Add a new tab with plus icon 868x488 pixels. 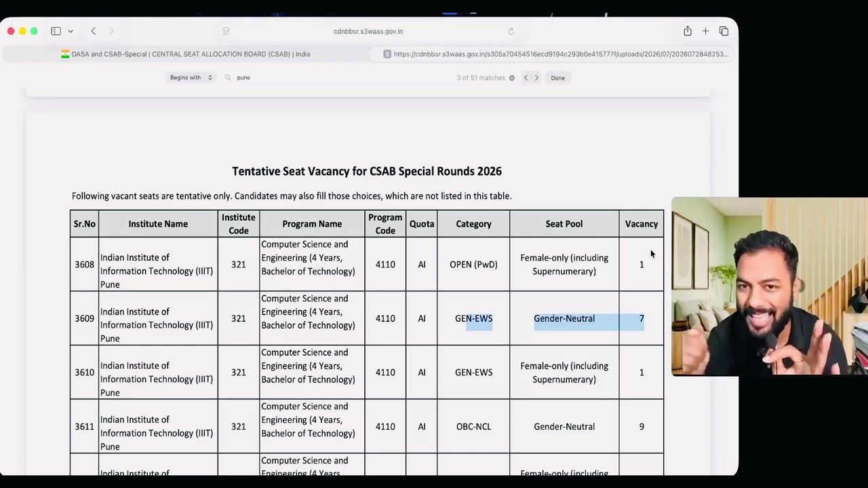point(705,31)
